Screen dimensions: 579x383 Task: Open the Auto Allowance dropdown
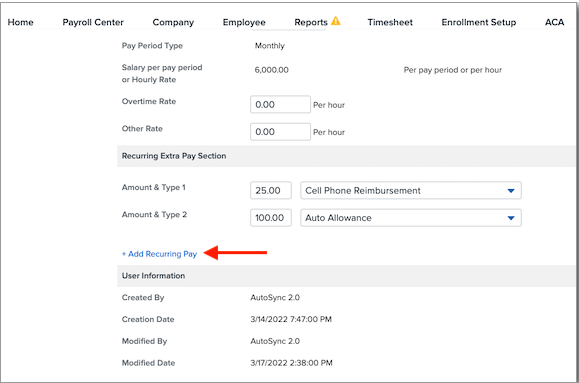tap(411, 218)
